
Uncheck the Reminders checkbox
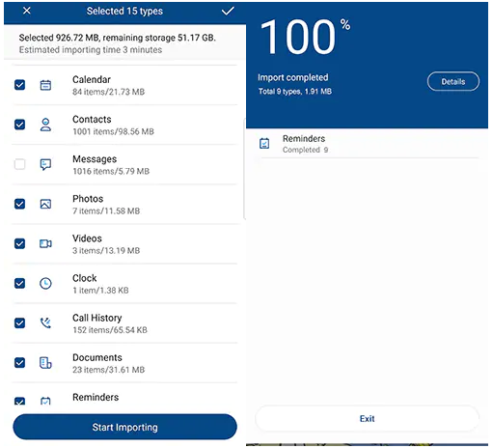[19, 401]
